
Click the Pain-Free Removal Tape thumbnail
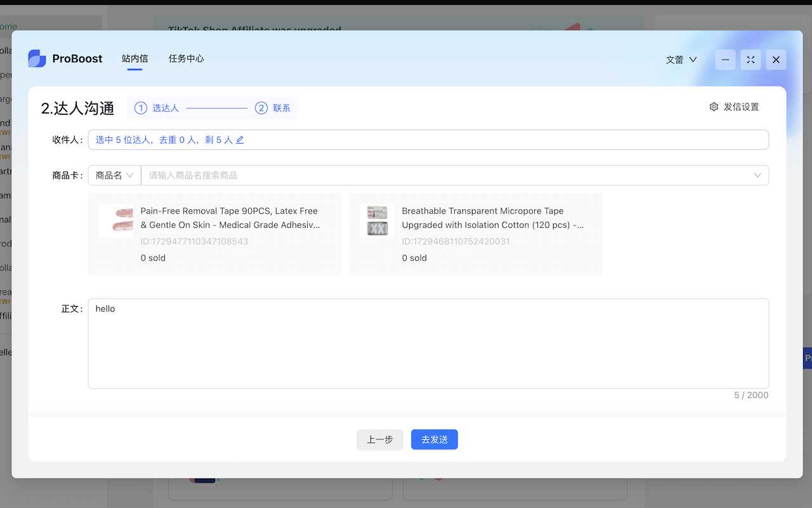pyautogui.click(x=116, y=220)
